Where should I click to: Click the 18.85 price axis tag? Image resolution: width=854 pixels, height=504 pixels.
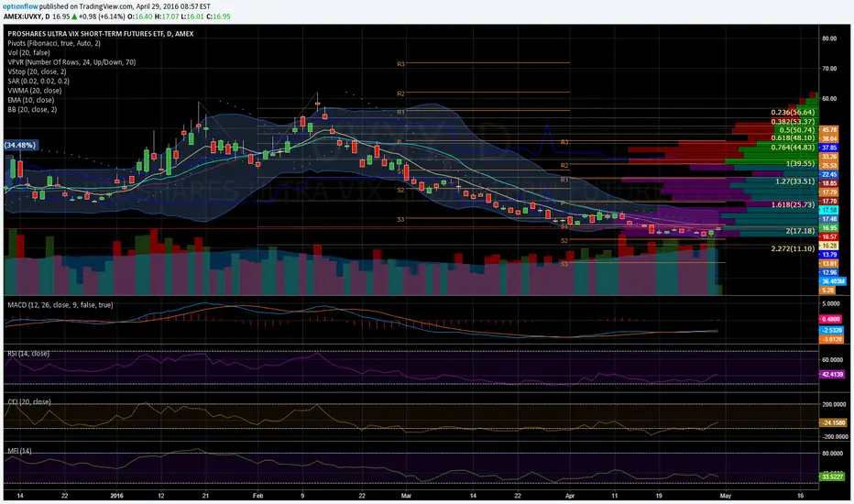(x=829, y=183)
